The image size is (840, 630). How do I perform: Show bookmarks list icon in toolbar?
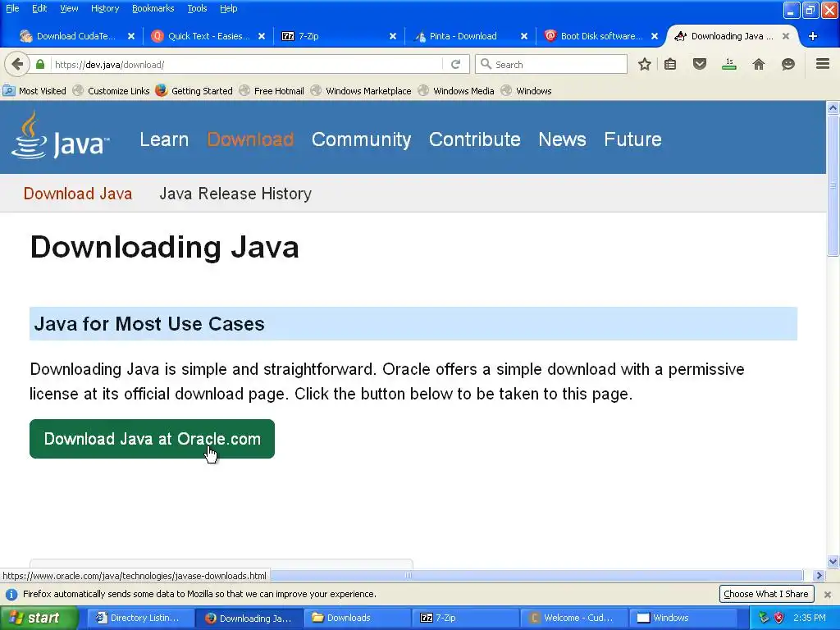coord(670,64)
